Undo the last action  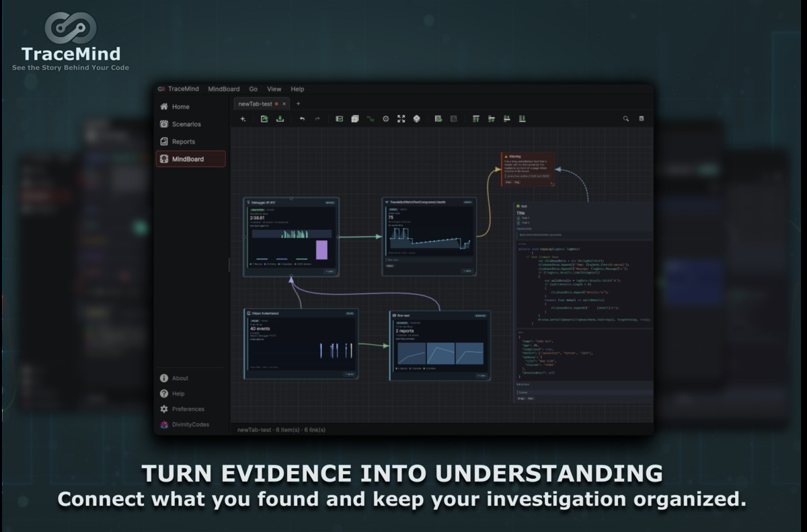[x=302, y=118]
